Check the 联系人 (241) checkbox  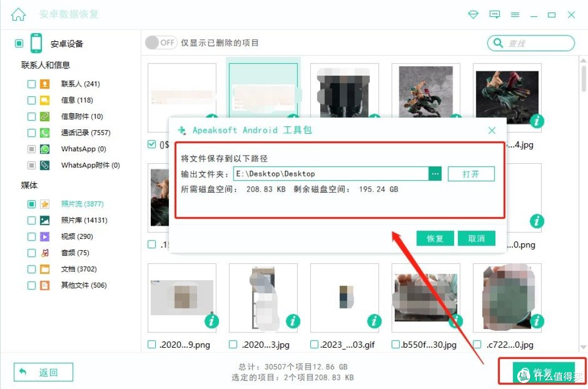pos(32,84)
